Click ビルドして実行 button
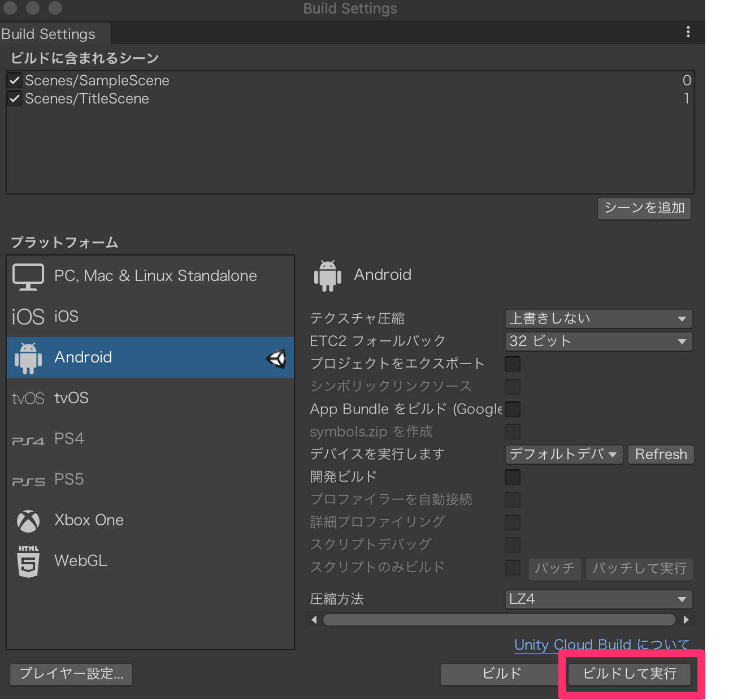Image resolution: width=729 pixels, height=700 pixels. point(630,674)
